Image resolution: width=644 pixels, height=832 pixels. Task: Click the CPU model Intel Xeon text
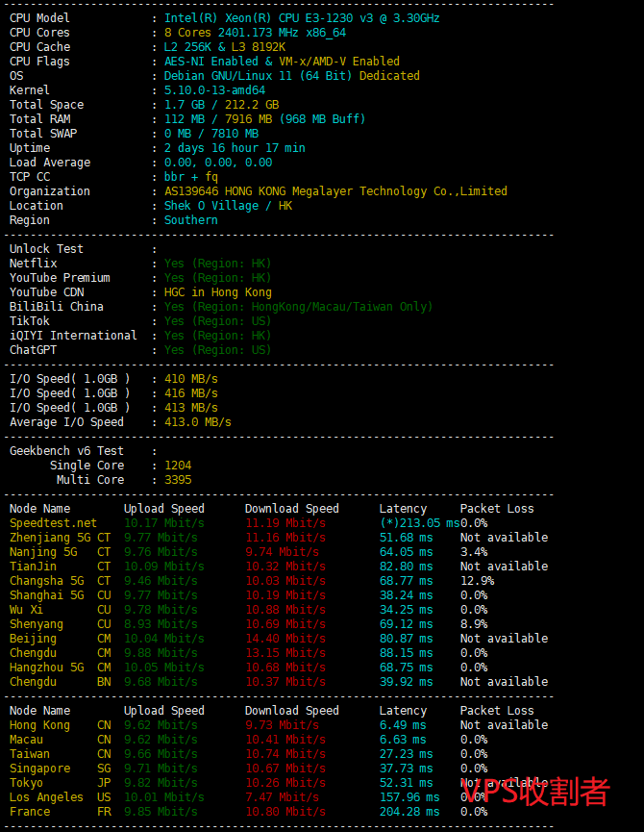[x=302, y=18]
